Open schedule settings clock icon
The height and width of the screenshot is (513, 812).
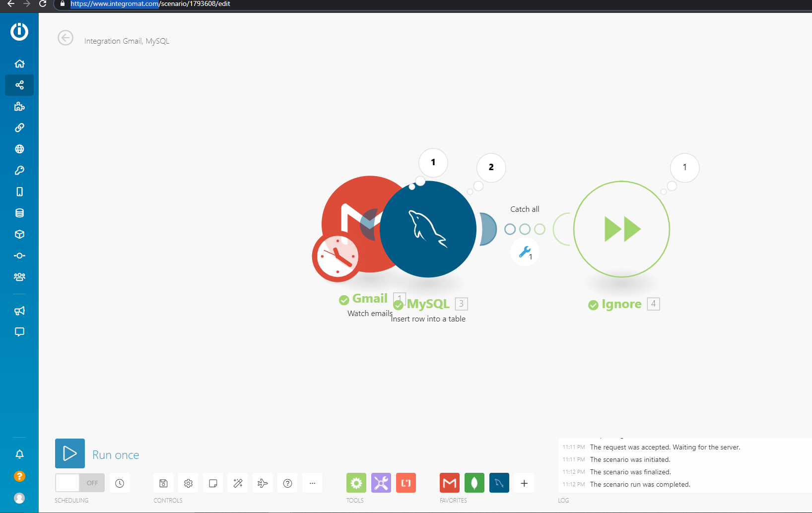[120, 483]
